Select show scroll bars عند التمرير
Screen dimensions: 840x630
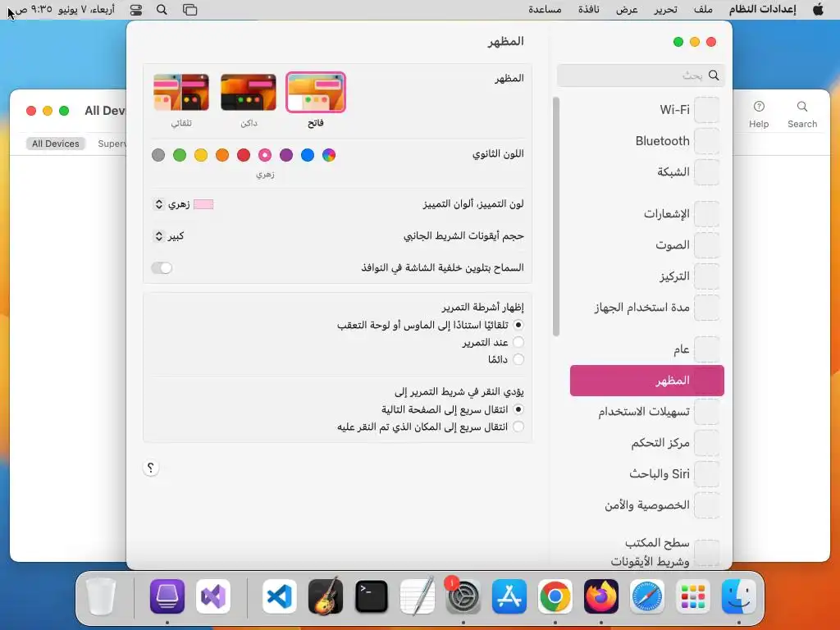point(518,342)
